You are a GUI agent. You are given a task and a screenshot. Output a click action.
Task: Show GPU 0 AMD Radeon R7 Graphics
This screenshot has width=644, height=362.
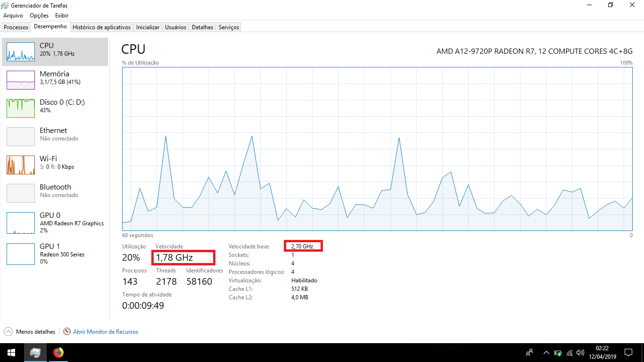[55, 223]
